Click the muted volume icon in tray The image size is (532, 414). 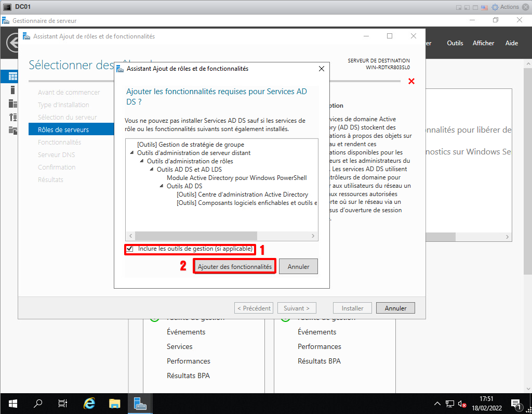click(461, 404)
